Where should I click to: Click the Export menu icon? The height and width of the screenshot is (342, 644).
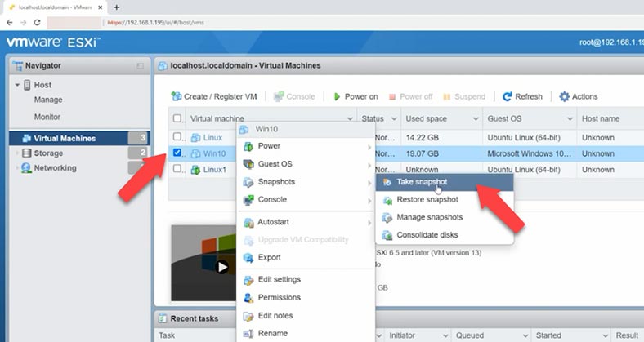pos(248,258)
